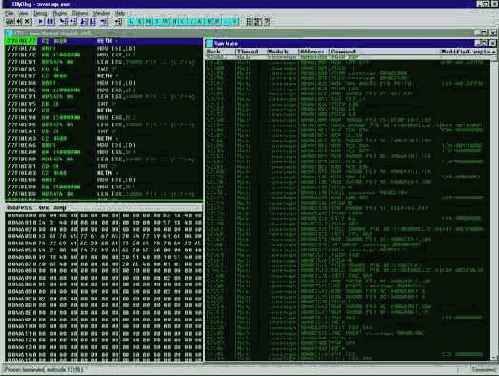Click the Execute till return icon
Viewport: 499px width, 376px height.
104,22
